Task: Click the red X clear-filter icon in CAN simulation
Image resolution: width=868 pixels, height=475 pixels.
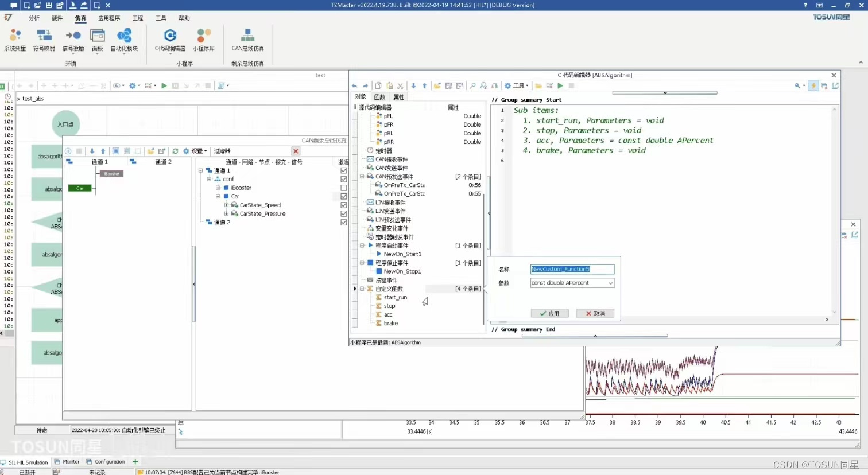Action: pos(296,151)
